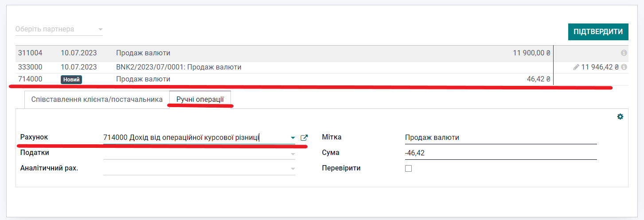Expand the Оберіть партнера dropdown arrow
The width and height of the screenshot is (644, 220).
[100, 30]
